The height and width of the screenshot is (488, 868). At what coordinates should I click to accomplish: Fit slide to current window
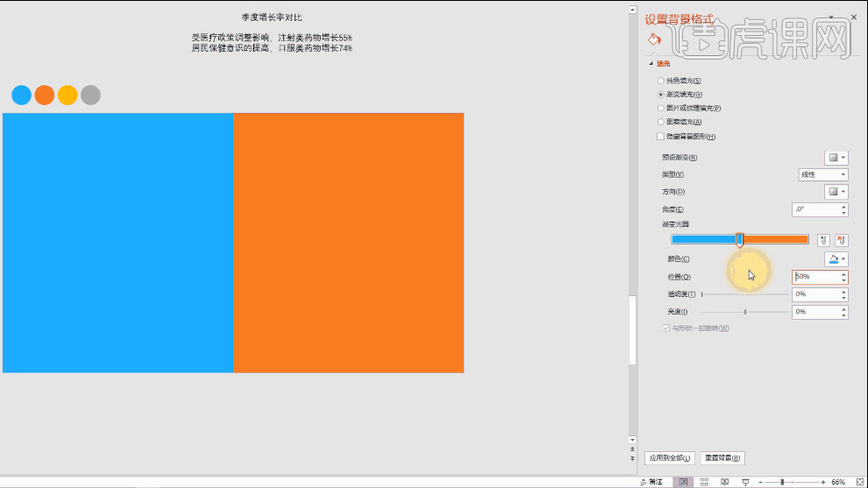pyautogui.click(x=860, y=482)
